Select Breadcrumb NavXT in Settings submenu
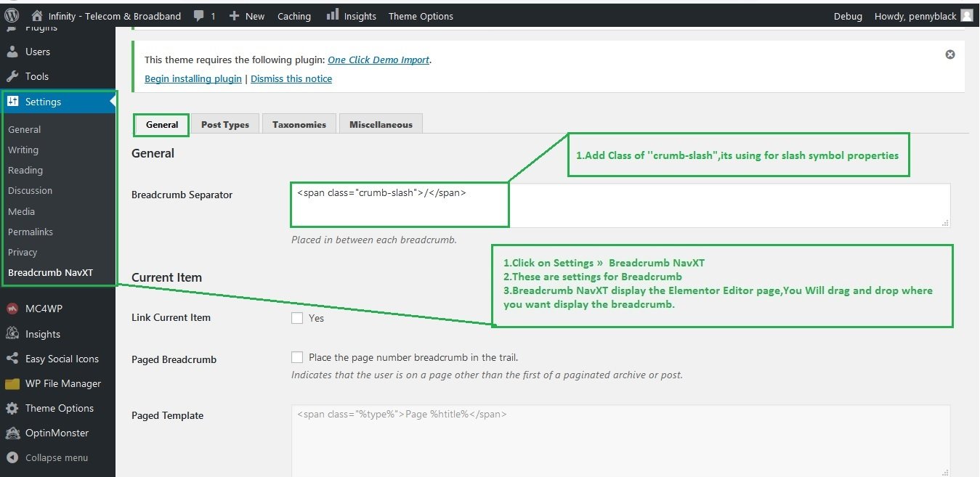 coord(51,273)
